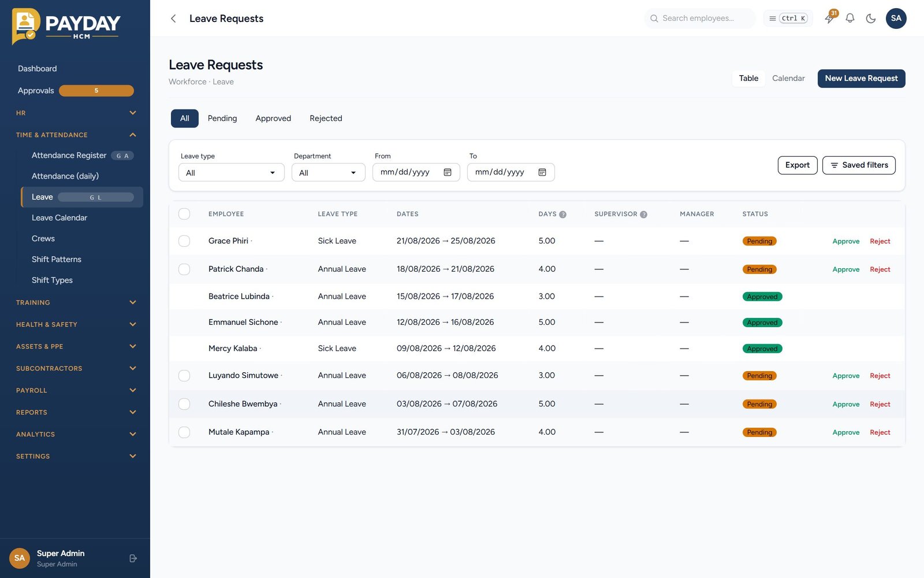Expand the Settings sidebar section
This screenshot has width=924, height=578.
75,456
